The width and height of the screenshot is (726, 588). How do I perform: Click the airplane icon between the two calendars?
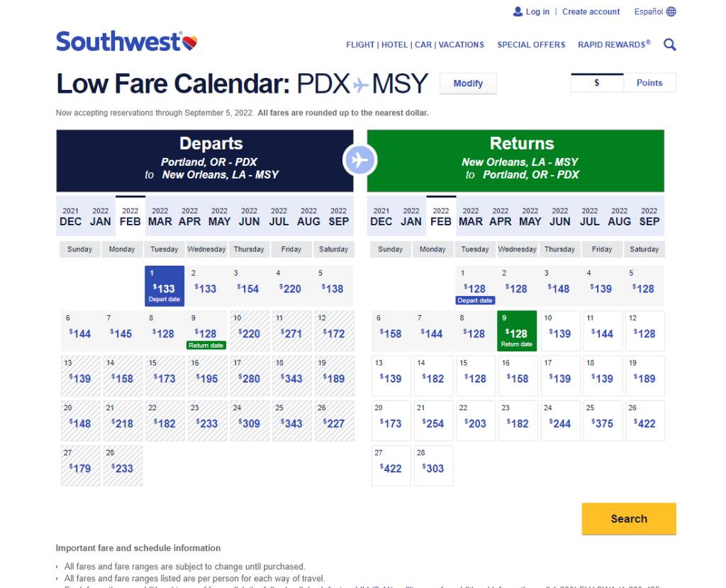(x=360, y=160)
